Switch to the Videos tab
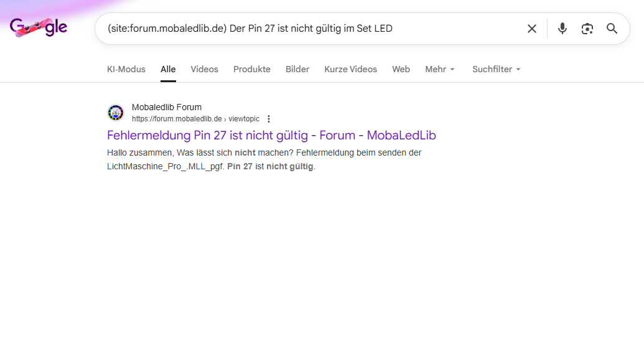 coord(204,69)
